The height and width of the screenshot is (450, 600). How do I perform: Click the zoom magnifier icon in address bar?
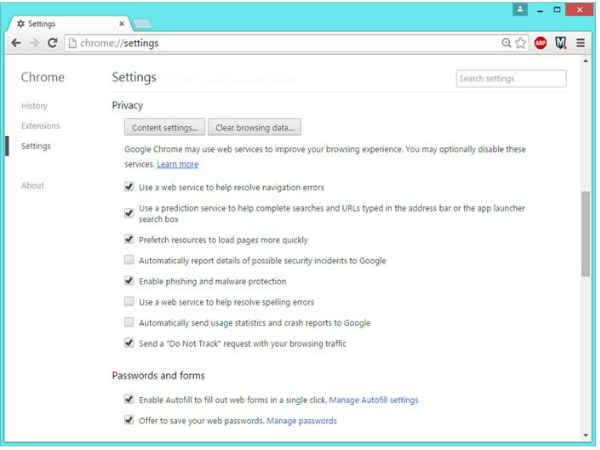506,43
